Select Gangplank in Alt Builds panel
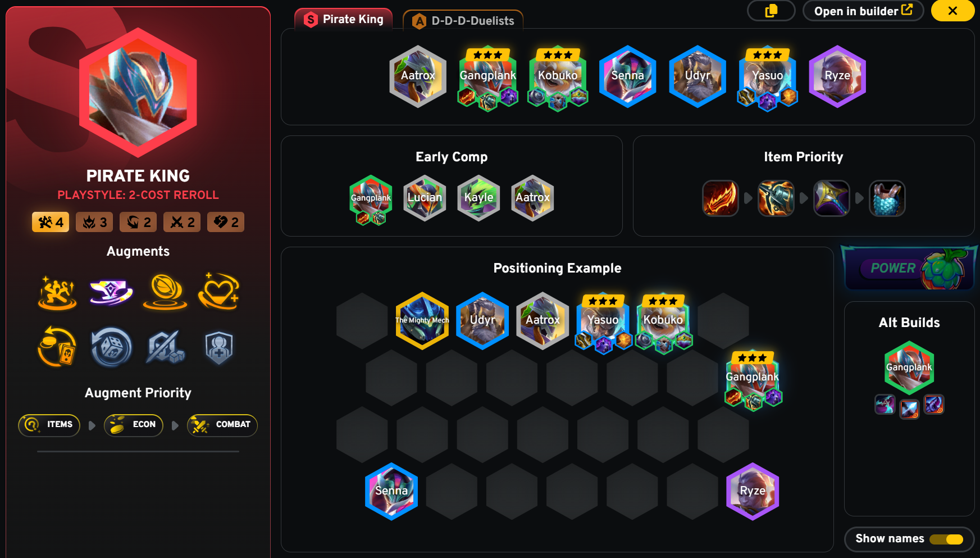980x558 pixels. pos(909,368)
